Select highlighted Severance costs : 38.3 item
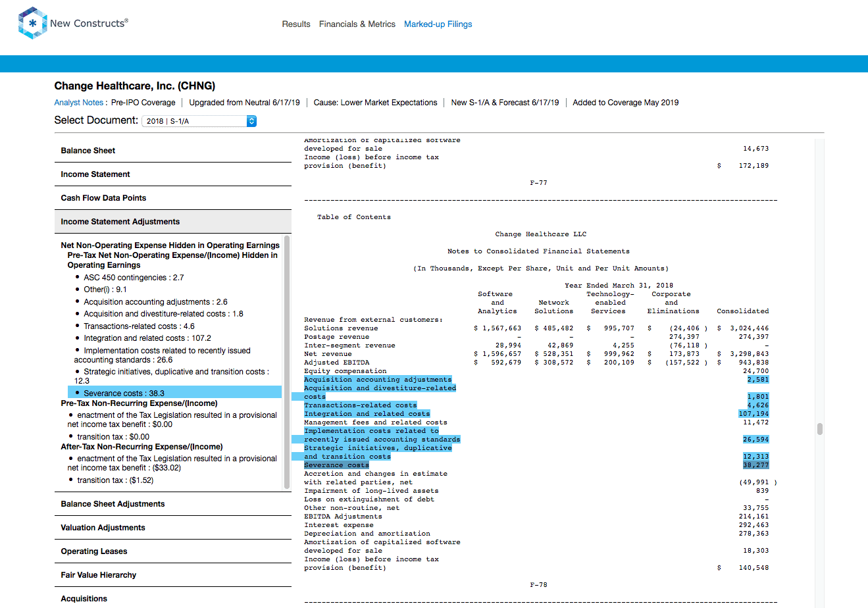This screenshot has width=868, height=608. coord(174,393)
